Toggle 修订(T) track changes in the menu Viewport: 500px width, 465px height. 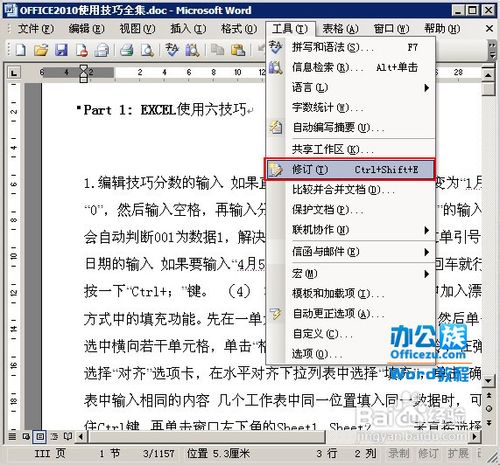351,170
